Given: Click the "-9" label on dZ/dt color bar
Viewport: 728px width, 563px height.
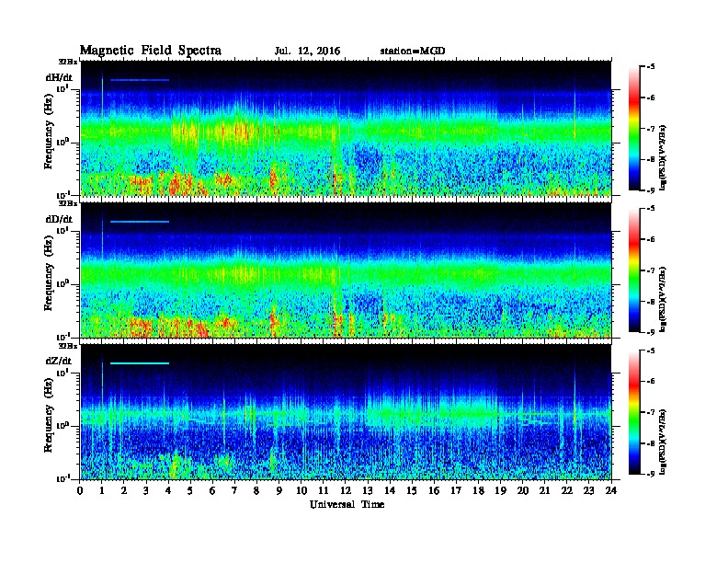Looking at the screenshot, I should coord(651,474).
